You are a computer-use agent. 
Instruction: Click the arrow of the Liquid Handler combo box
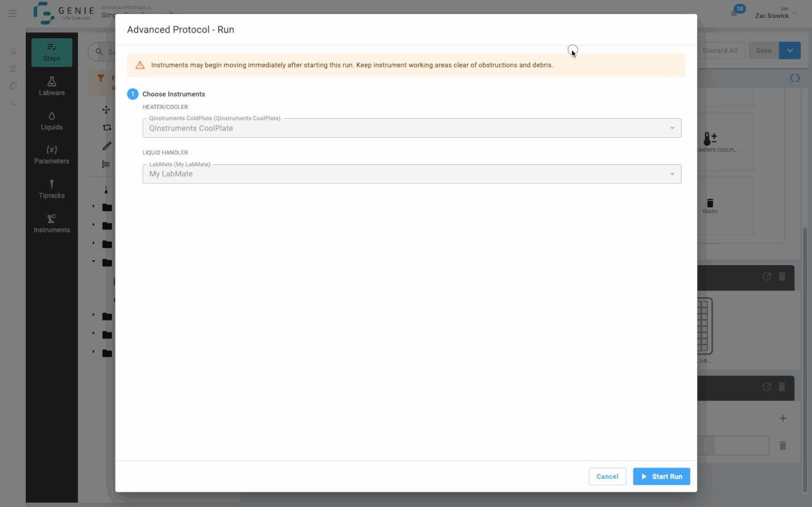tap(672, 174)
